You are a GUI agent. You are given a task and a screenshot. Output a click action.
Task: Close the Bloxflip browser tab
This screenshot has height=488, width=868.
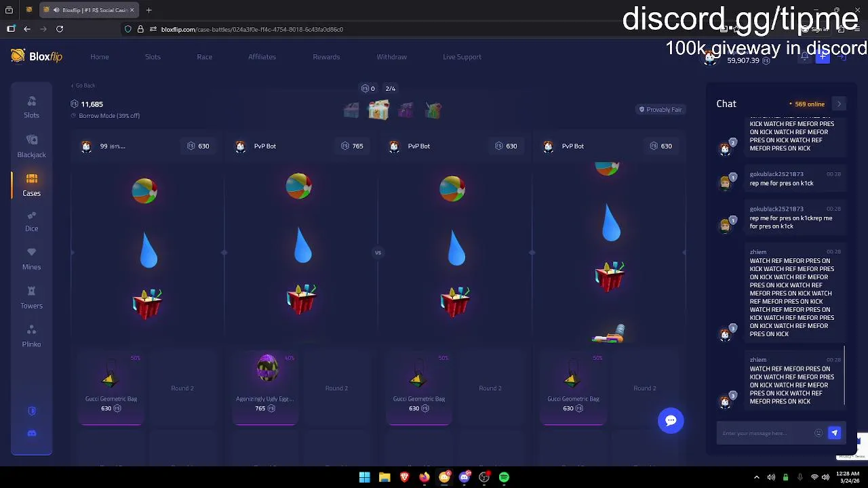tap(132, 10)
